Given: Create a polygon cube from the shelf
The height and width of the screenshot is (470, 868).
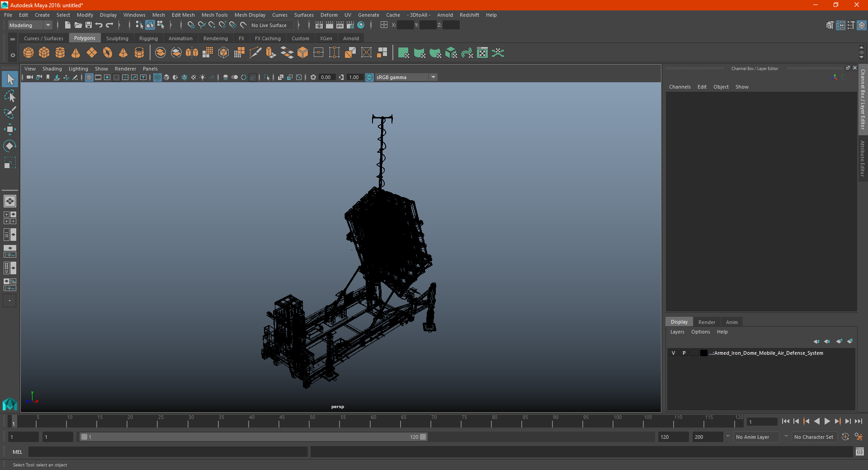Looking at the screenshot, I should pyautogui.click(x=44, y=53).
